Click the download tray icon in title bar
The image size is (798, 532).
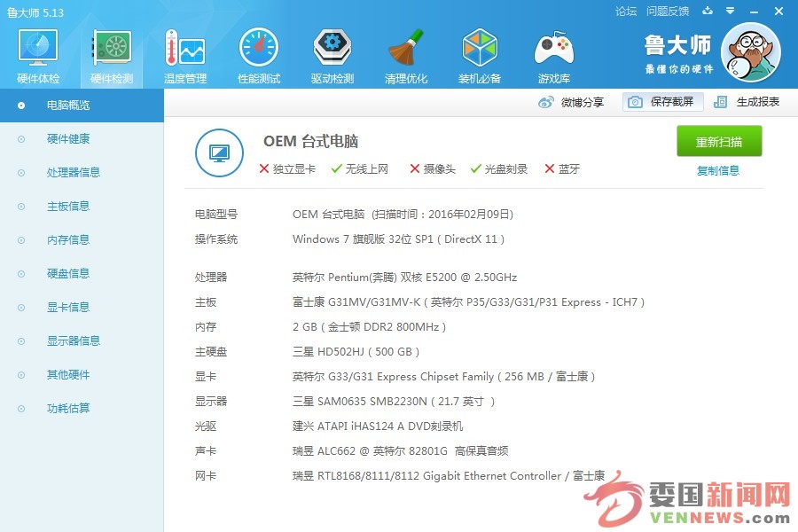point(708,11)
